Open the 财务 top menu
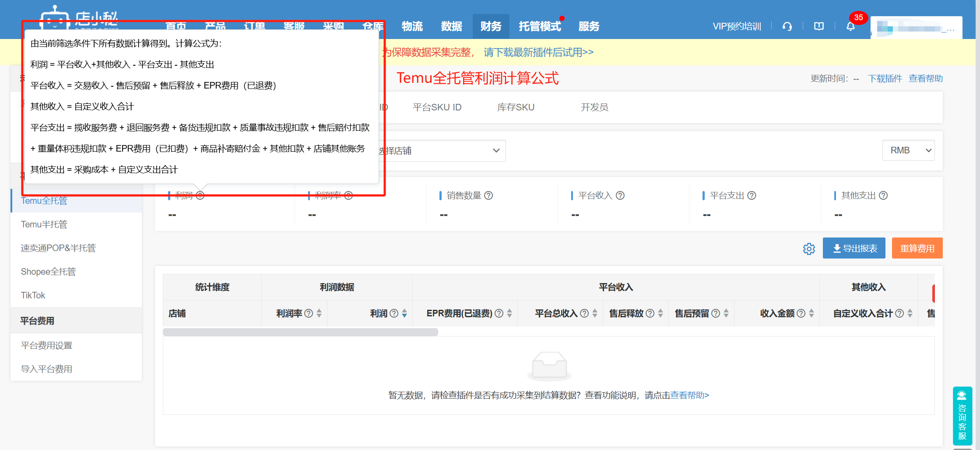Image resolution: width=980 pixels, height=450 pixels. click(x=491, y=26)
